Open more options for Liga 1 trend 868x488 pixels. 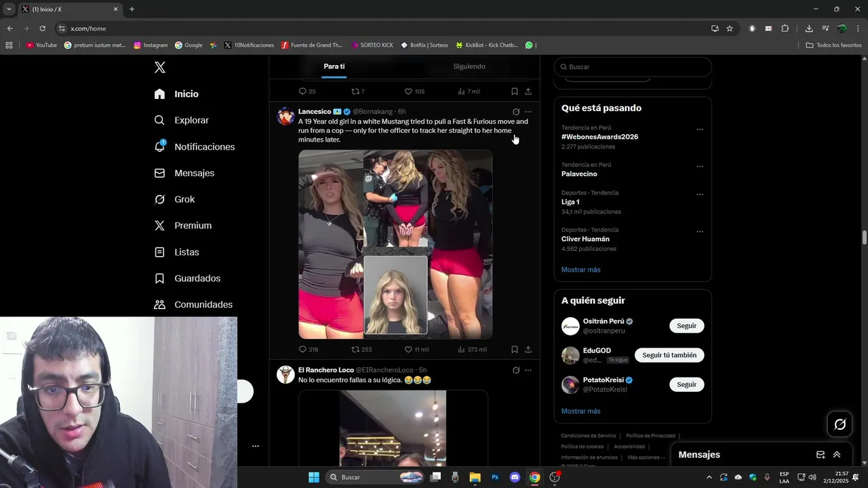click(700, 195)
